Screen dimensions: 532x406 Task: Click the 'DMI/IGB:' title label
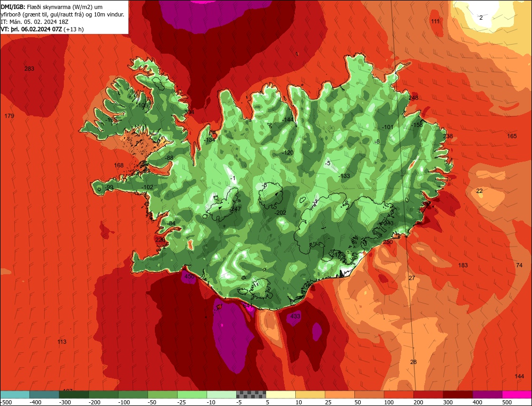13,7
